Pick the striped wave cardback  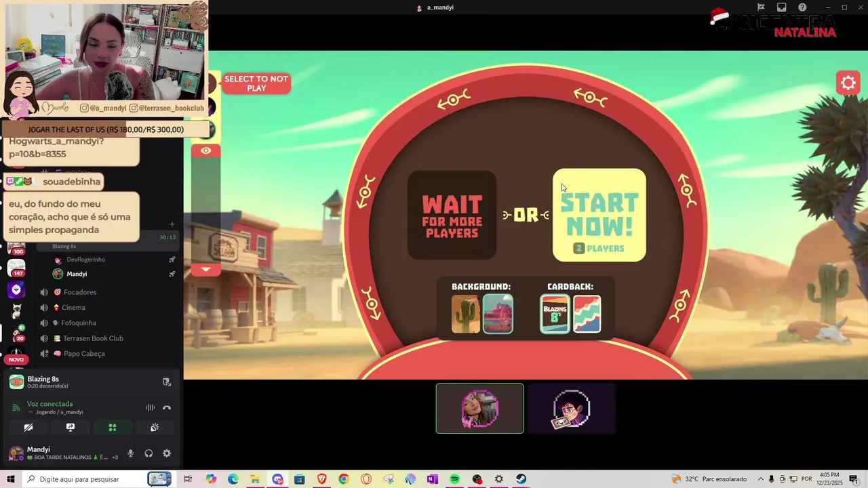587,314
